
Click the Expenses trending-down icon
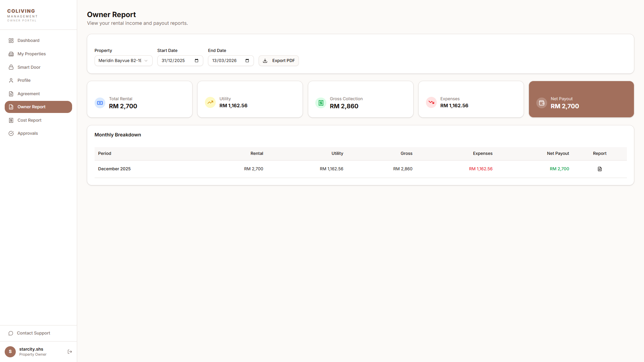tap(431, 102)
